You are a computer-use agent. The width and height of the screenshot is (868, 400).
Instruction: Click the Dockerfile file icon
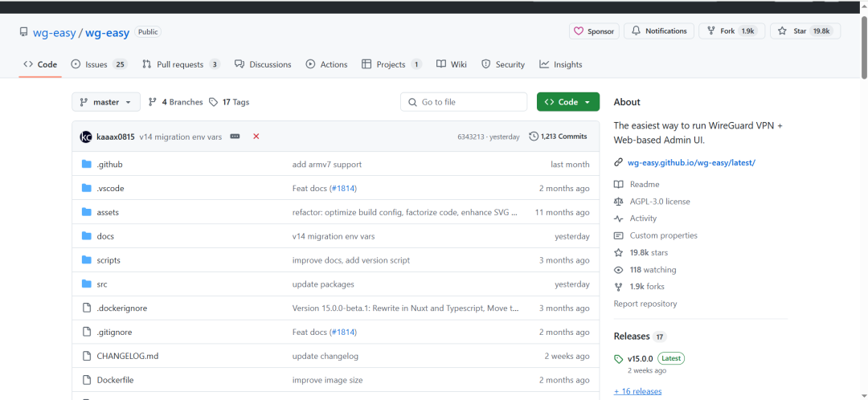[86, 380]
